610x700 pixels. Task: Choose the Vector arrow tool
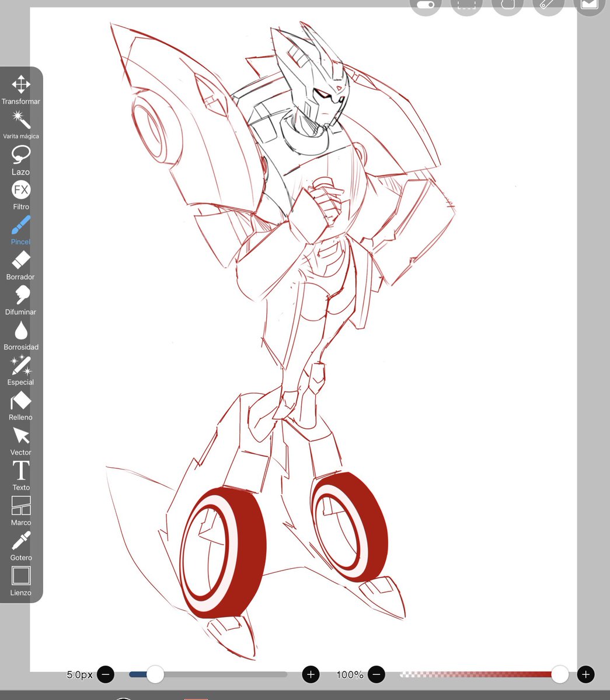(x=21, y=440)
